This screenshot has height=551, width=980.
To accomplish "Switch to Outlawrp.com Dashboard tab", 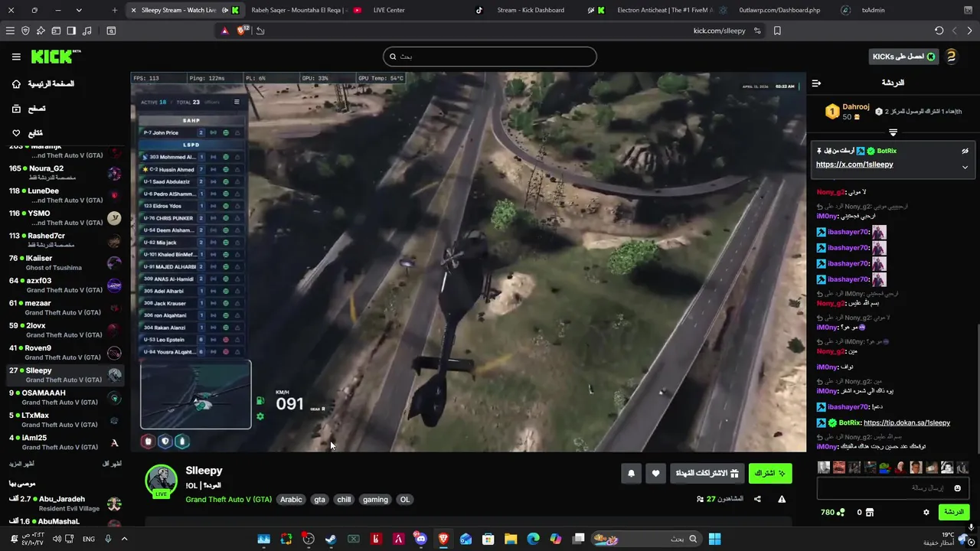I will [779, 10].
